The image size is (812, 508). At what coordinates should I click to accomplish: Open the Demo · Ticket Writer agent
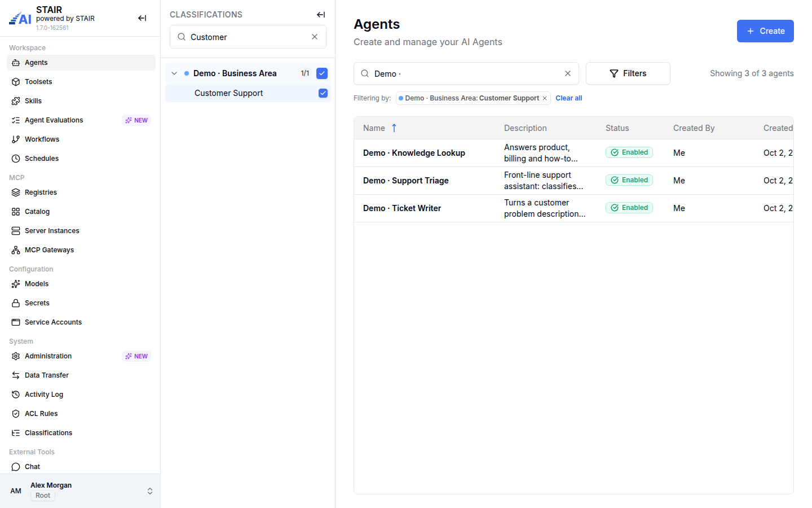402,208
